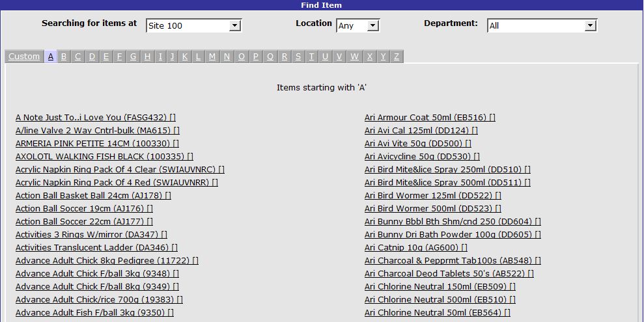The width and height of the screenshot is (644, 322).
Task: Select the D letter tab
Action: tap(92, 57)
